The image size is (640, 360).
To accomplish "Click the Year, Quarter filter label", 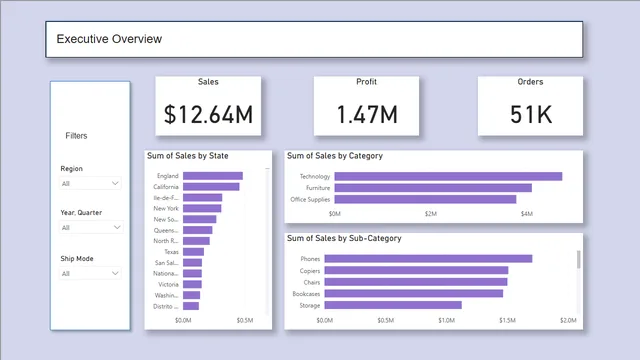I will pos(81,213).
